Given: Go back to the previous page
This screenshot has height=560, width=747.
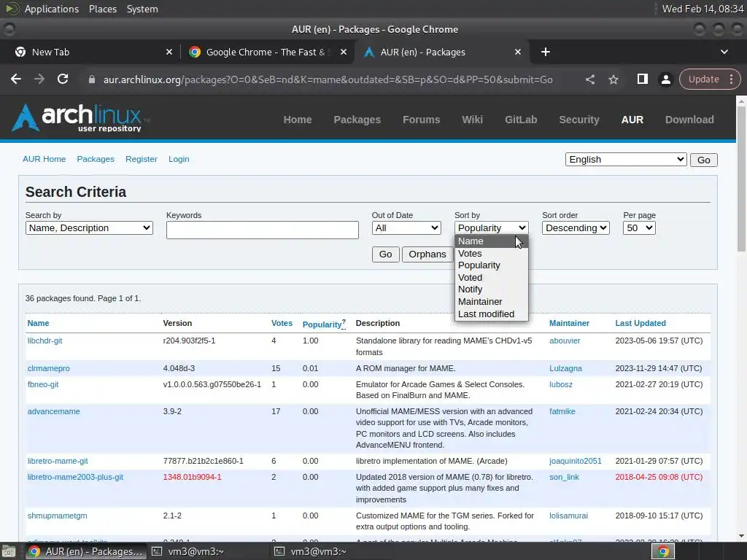Looking at the screenshot, I should point(16,79).
